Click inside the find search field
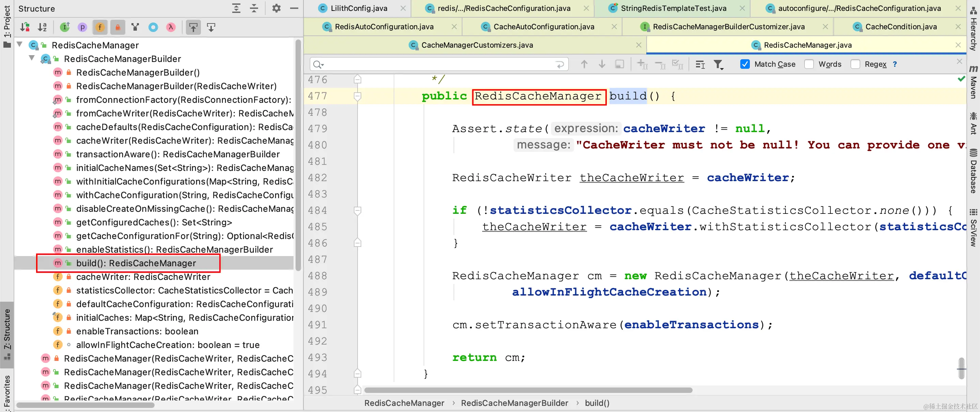The width and height of the screenshot is (980, 412). tap(438, 64)
